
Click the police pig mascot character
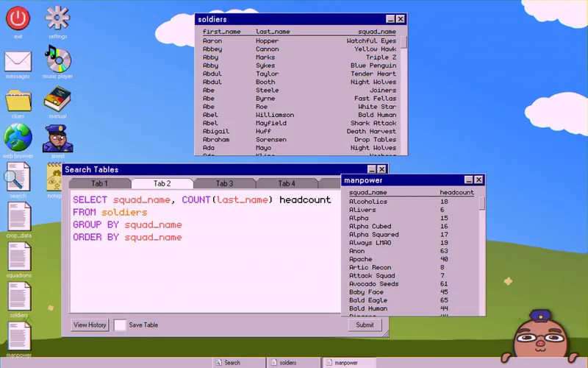point(540,336)
